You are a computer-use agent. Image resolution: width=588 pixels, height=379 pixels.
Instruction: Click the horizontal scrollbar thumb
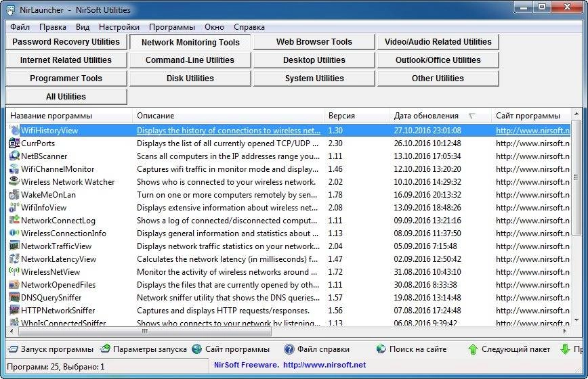145,331
